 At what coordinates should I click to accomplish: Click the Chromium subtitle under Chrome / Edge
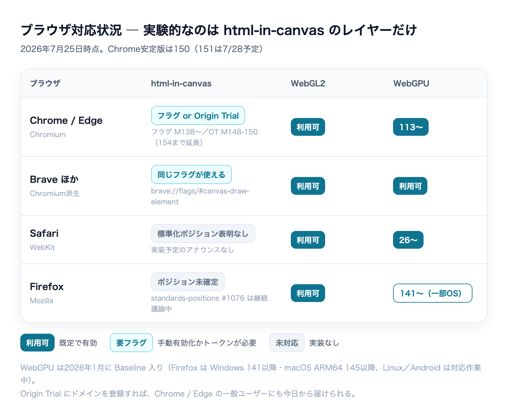pyautogui.click(x=48, y=135)
